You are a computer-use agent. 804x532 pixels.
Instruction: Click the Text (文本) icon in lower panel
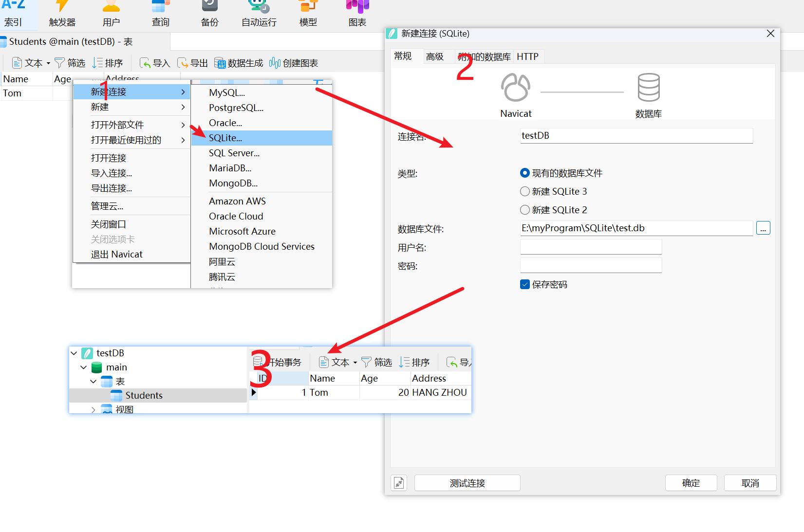tap(323, 362)
